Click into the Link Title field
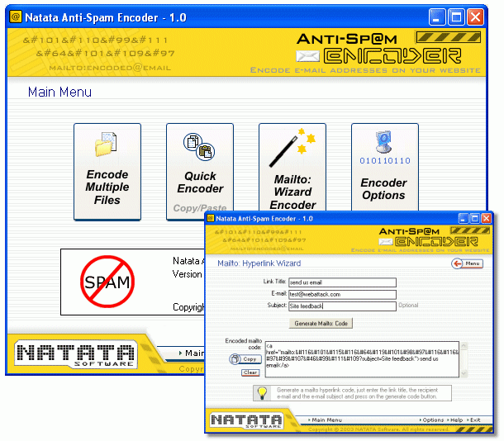 point(342,282)
